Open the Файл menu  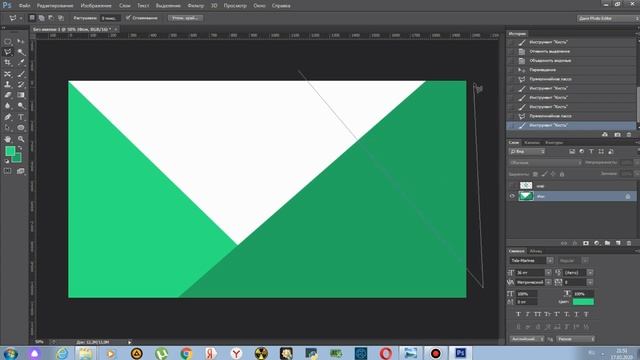tap(24, 6)
